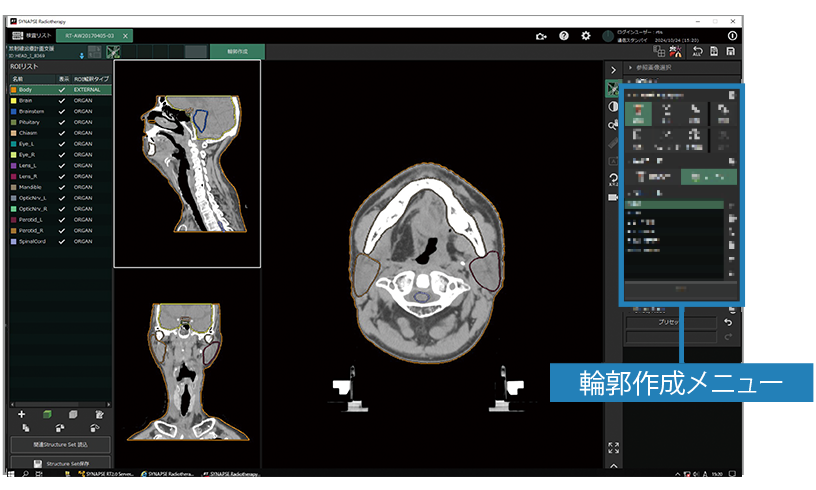Screen dimensions: 816x490
Task: Select the magnifier zoom tool icon
Action: pos(613,125)
